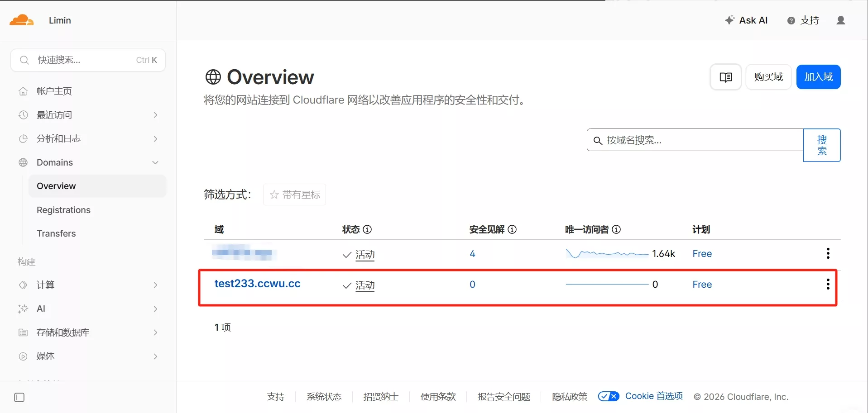Click 活动 status of blurred domain
Viewport: 868px width, 413px height.
click(x=365, y=255)
